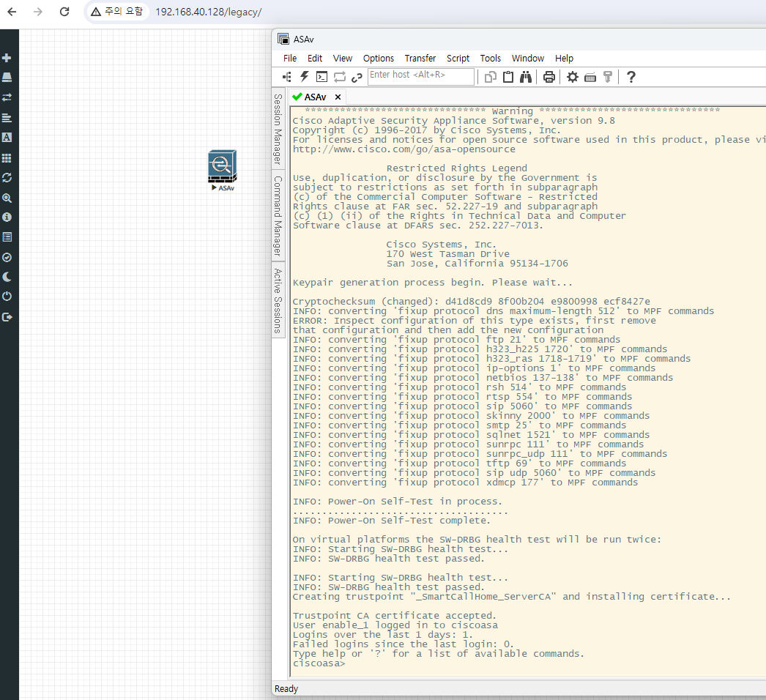
Task: Click the public-key assistant toolbar icon
Action: coord(608,77)
